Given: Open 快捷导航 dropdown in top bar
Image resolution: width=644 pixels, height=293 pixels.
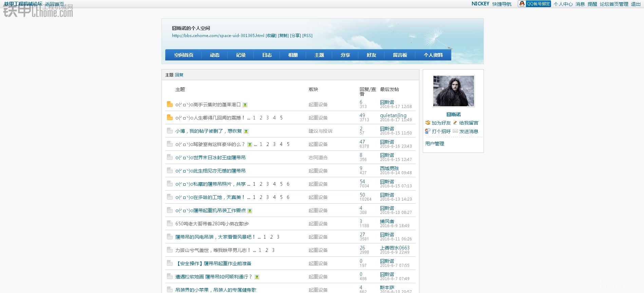Looking at the screenshot, I should tap(502, 4).
